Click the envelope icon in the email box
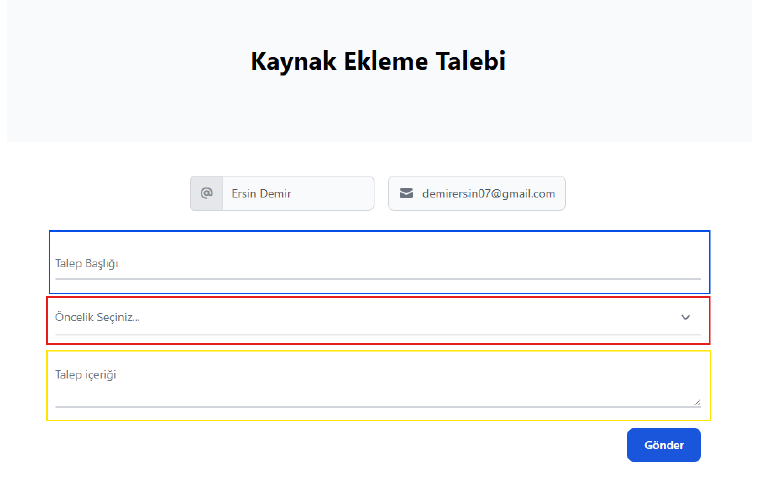 pos(406,193)
